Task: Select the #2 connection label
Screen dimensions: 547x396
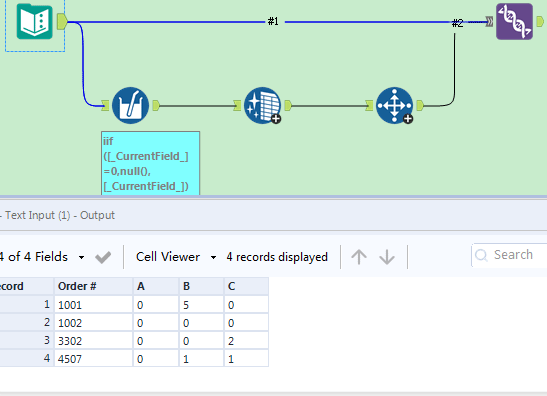Action: pyautogui.click(x=458, y=23)
